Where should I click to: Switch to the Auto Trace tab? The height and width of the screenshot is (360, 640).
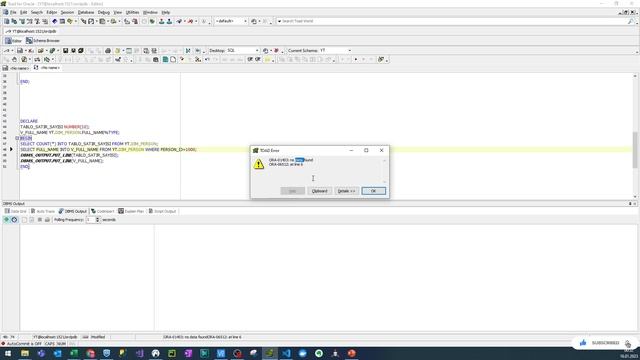coord(43,211)
